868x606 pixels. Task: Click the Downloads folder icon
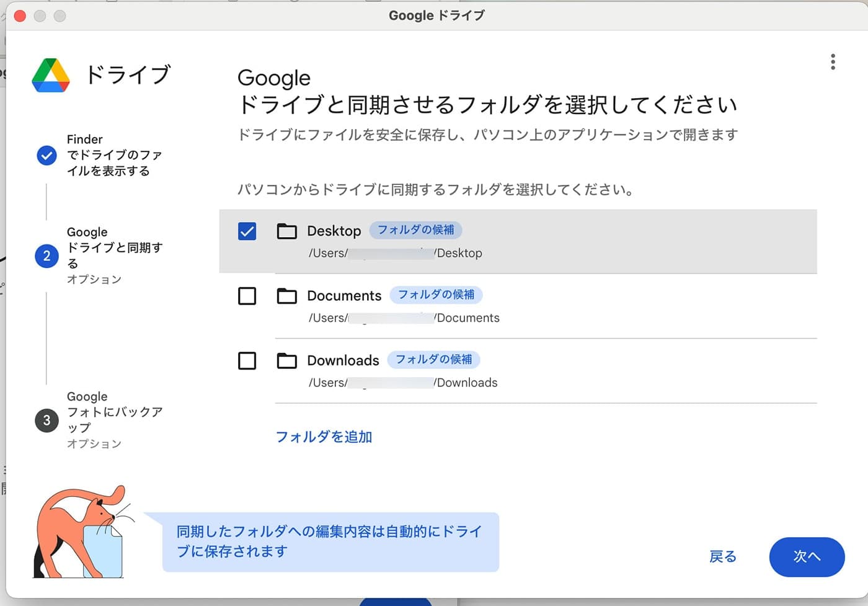click(286, 360)
